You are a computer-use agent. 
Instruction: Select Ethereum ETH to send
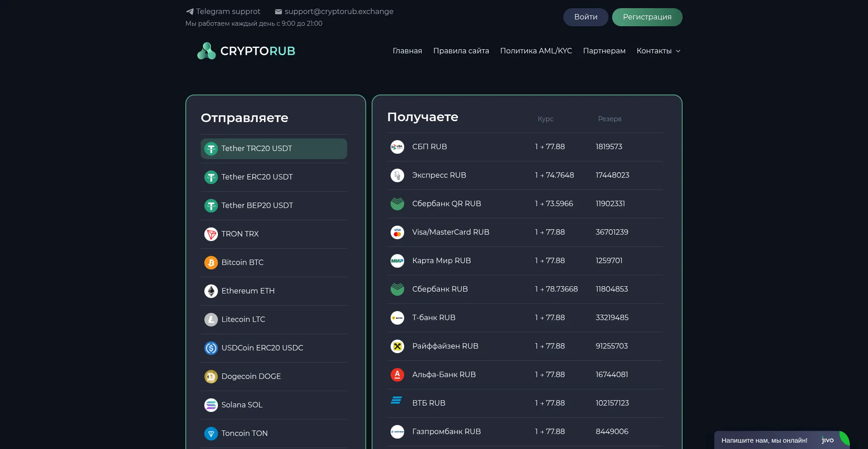coord(274,291)
